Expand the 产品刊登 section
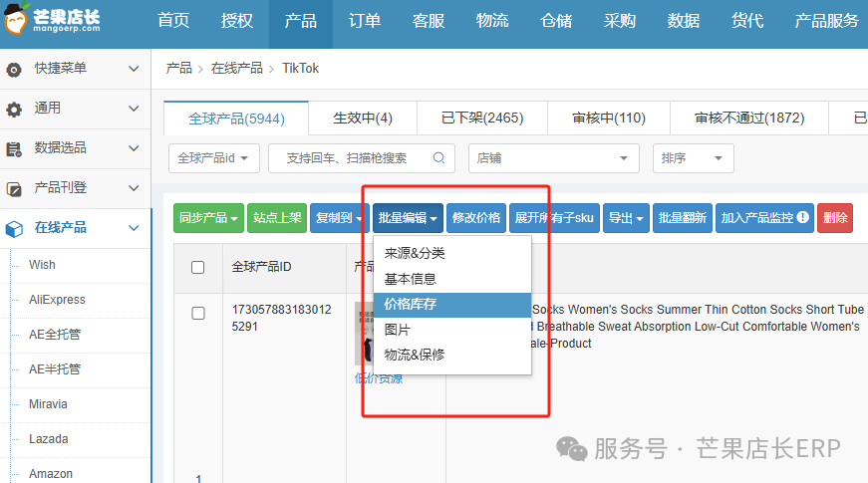Screen dimensions: 868x483 click(134, 188)
